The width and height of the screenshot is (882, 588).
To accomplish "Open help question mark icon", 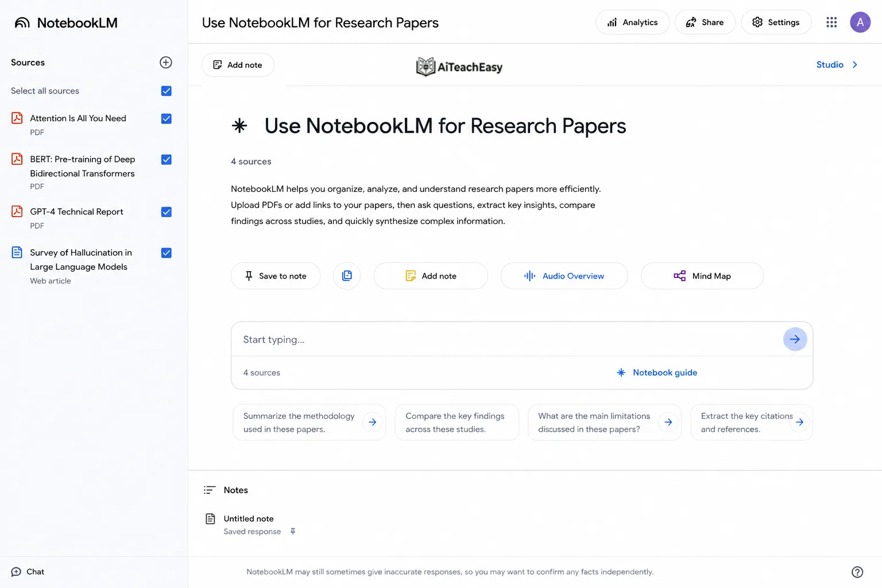I will tap(857, 572).
